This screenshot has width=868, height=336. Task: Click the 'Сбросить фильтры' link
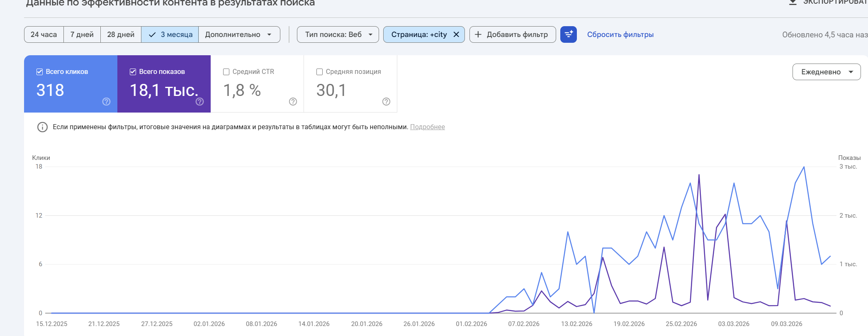620,34
